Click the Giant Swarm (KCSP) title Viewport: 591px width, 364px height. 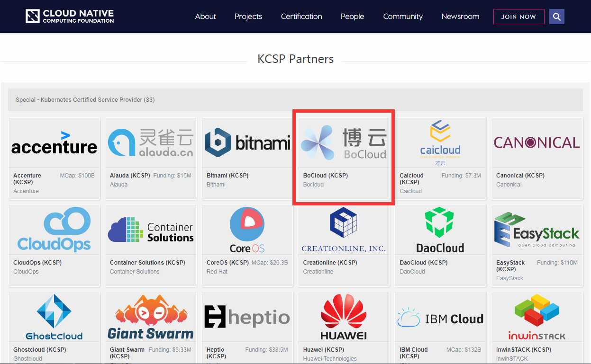click(x=127, y=353)
